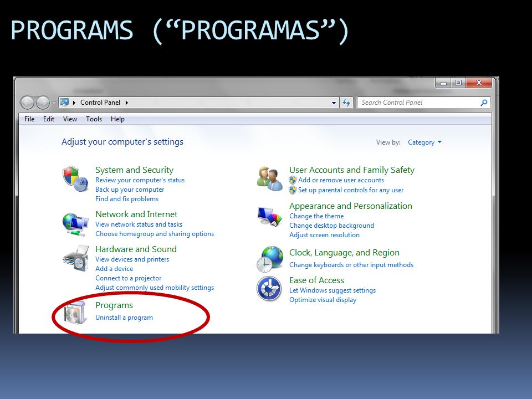The image size is (532, 399).
Task: Open the Tools menu
Action: click(x=94, y=119)
